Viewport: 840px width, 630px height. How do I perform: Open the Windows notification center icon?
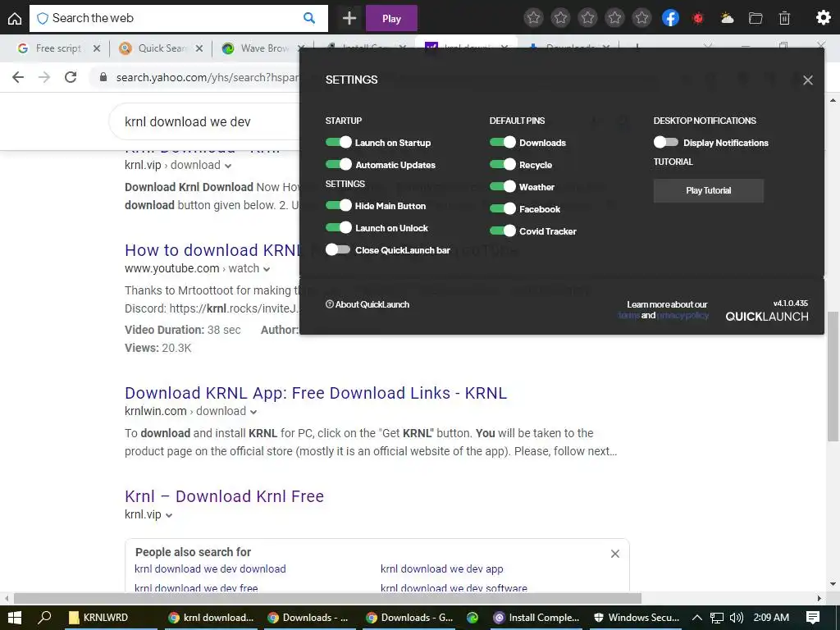[813, 618]
